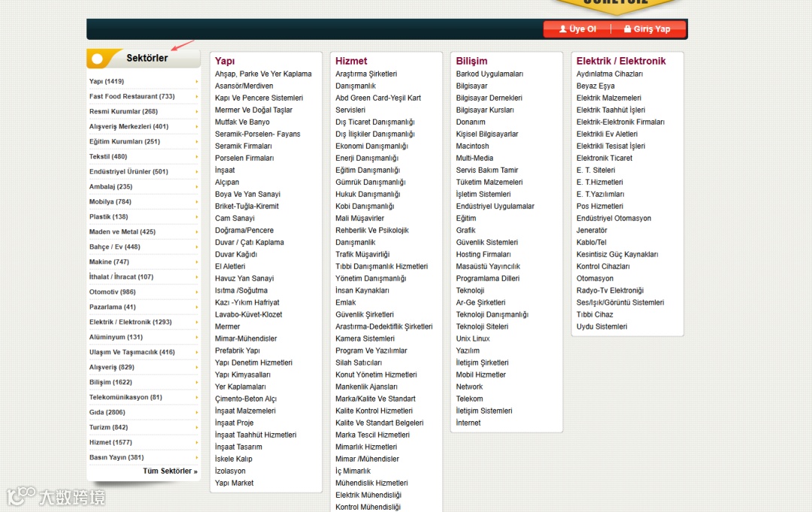Select Jeneratör subcategory
The image size is (812, 512).
(x=592, y=230)
